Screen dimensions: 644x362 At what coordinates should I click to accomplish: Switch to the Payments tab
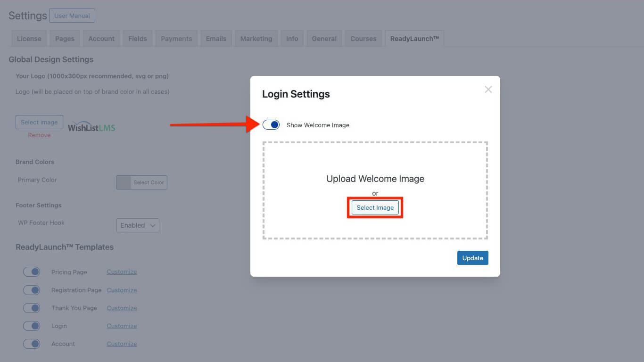click(176, 38)
